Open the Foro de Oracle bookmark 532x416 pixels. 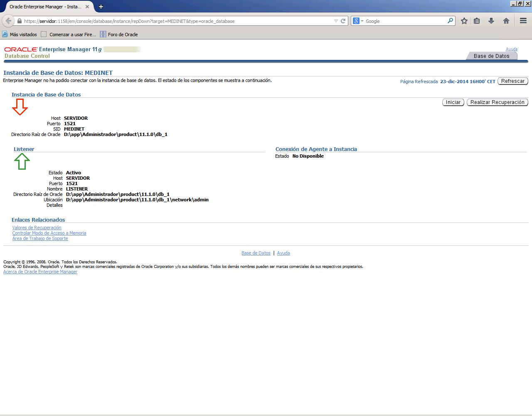(119, 35)
